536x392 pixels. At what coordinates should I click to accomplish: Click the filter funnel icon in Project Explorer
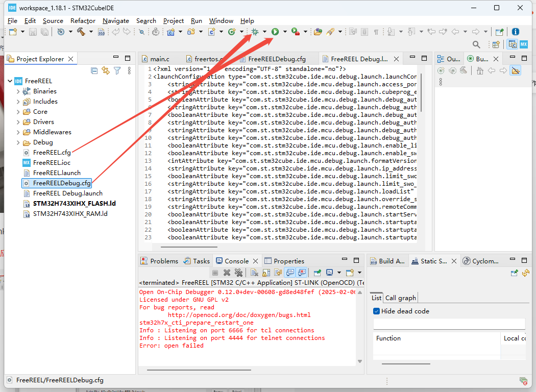coord(117,70)
